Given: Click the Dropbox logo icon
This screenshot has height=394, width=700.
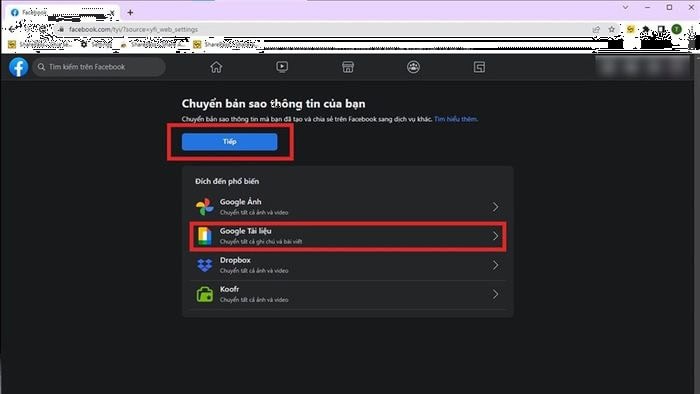Looking at the screenshot, I should [204, 265].
